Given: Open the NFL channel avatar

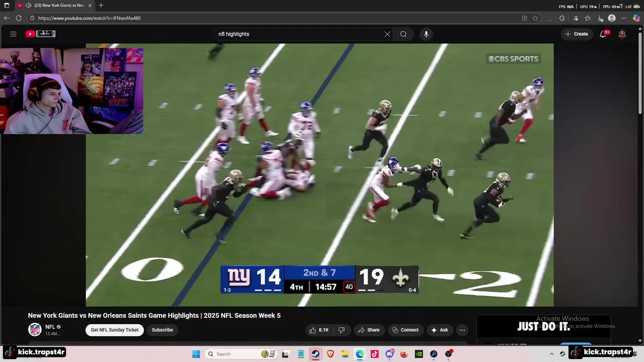Looking at the screenshot, I should pyautogui.click(x=35, y=330).
